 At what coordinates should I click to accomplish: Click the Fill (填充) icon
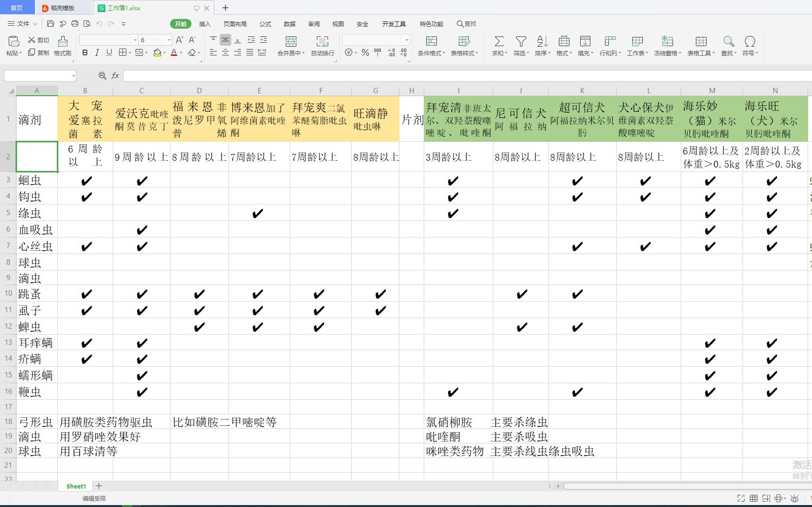(586, 41)
